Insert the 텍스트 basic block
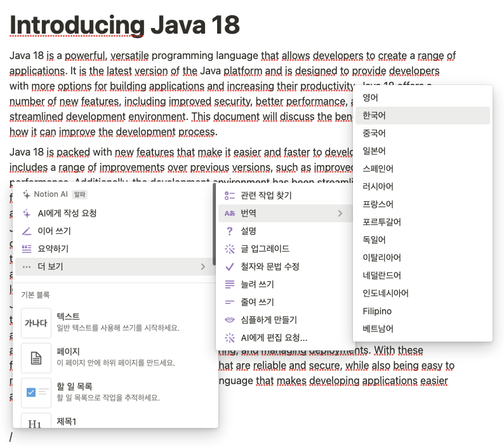The width and height of the screenshot is (504, 447). [x=115, y=323]
